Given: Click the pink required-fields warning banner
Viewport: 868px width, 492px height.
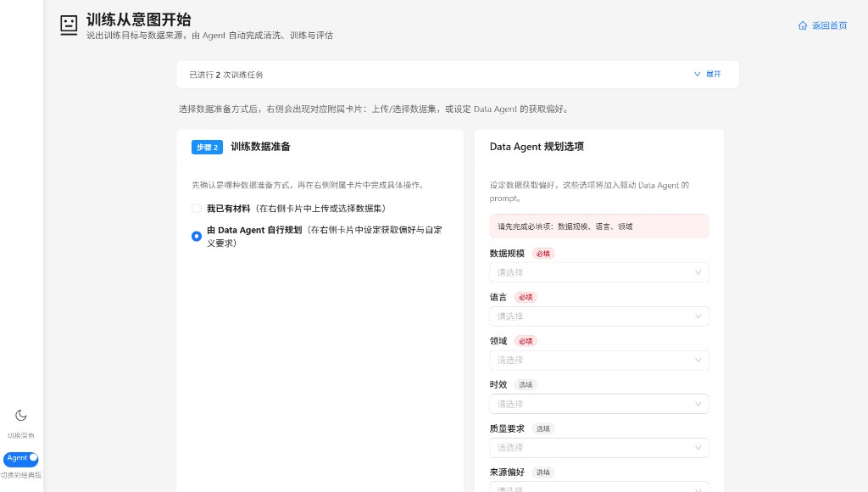Looking at the screenshot, I should [x=599, y=226].
